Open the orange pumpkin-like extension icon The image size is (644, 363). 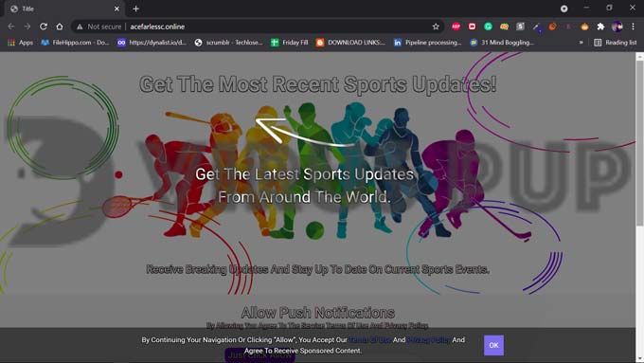click(x=584, y=27)
